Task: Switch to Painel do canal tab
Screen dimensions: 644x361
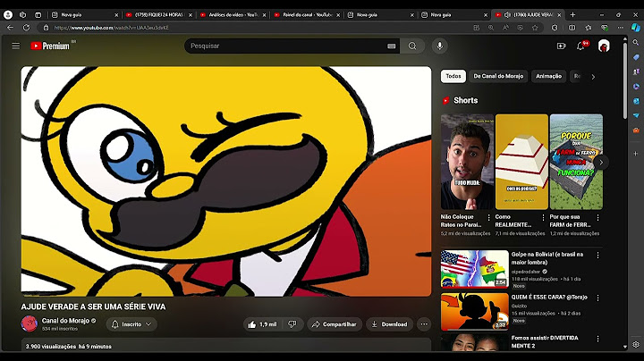Action: click(x=306, y=15)
